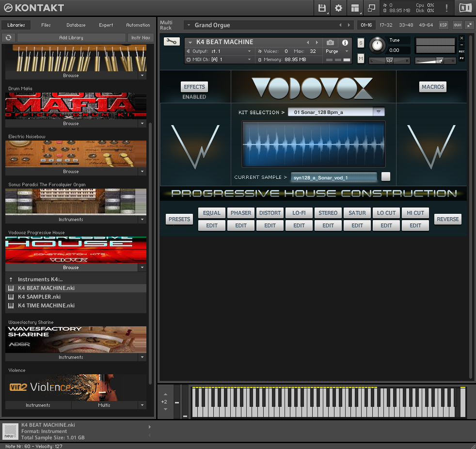Click the exclamation warning icon
Viewport: 476px width, 449px height.
pos(446,8)
